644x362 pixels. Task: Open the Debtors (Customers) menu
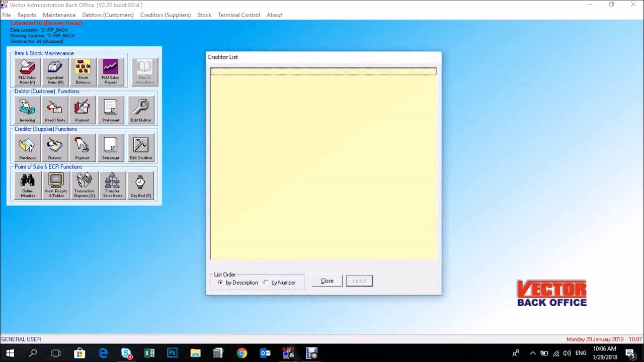pos(108,15)
